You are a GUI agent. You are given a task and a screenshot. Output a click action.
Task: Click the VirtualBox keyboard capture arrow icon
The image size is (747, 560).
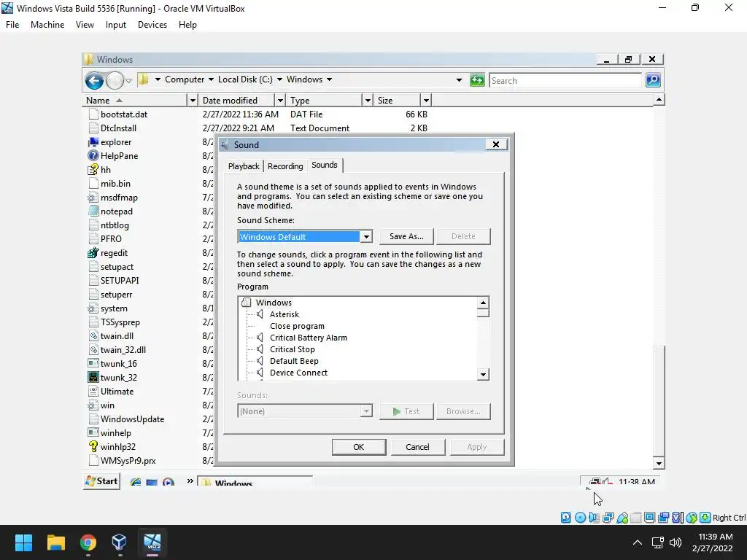pos(705,518)
